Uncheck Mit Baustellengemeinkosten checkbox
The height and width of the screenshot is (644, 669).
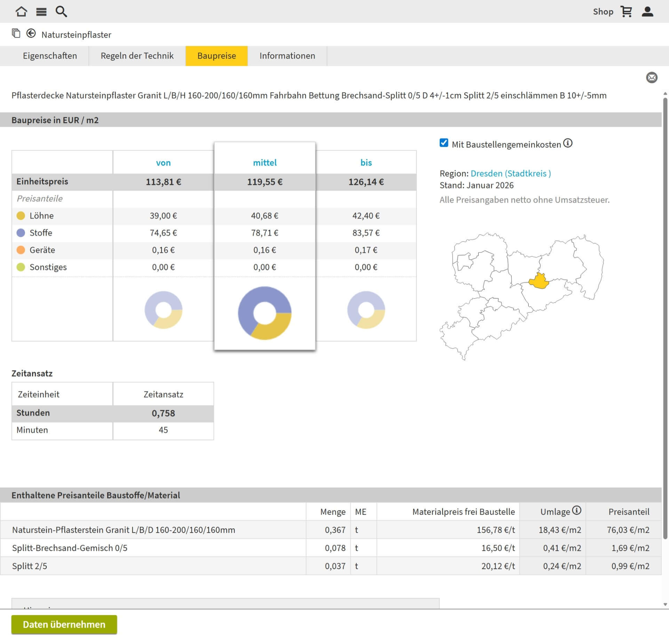pos(444,143)
